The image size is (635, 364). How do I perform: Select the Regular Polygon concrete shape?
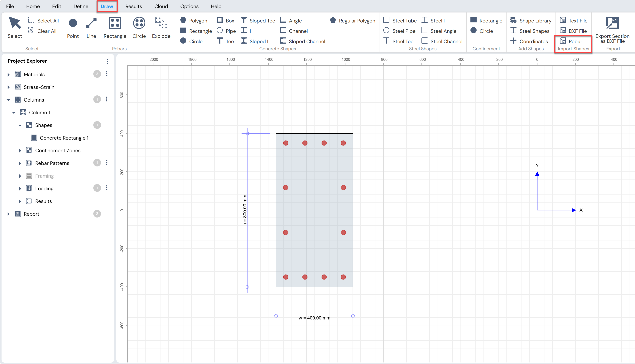(353, 21)
